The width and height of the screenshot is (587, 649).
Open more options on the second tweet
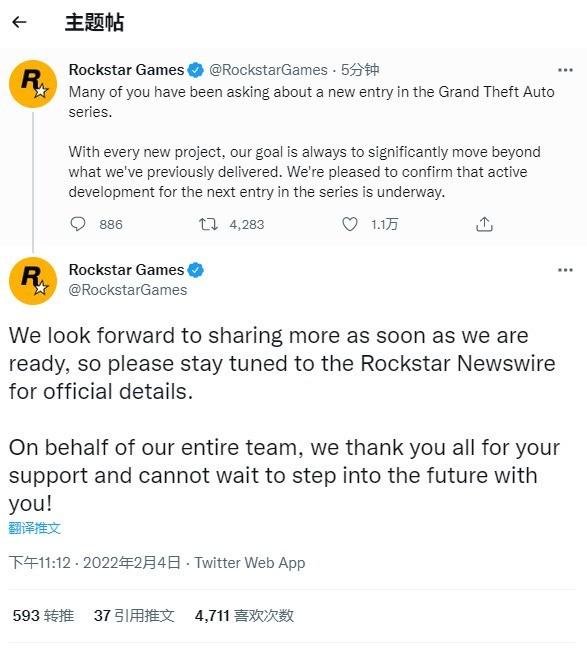pyautogui.click(x=565, y=270)
